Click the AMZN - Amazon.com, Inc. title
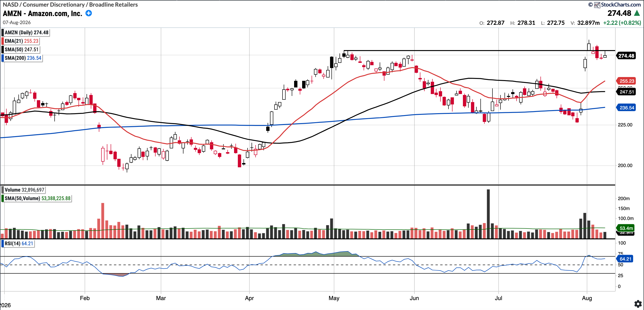 point(43,13)
